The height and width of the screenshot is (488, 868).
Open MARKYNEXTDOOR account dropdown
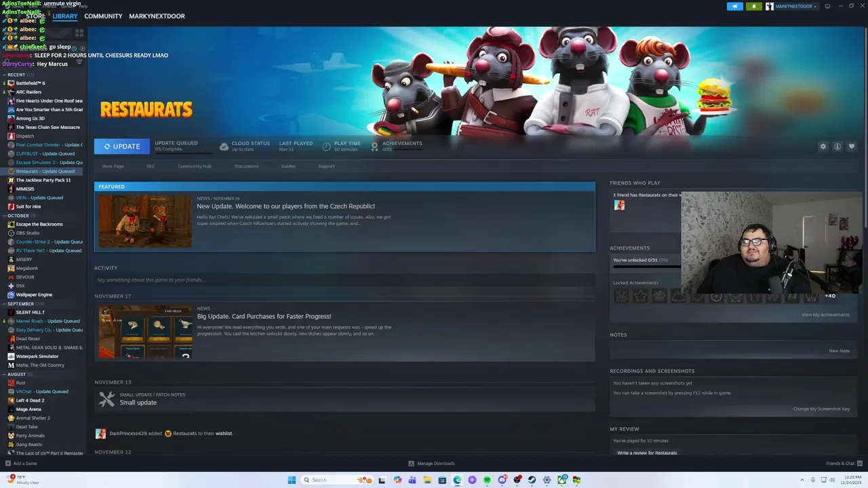point(791,6)
